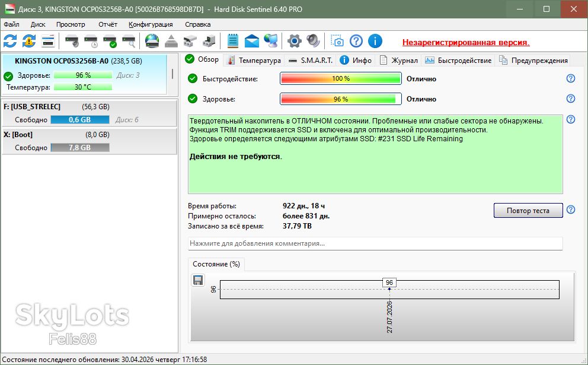Image resolution: width=588 pixels, height=365 pixels.
Task: Click the toolbar question mark help icon
Action: pyautogui.click(x=356, y=40)
